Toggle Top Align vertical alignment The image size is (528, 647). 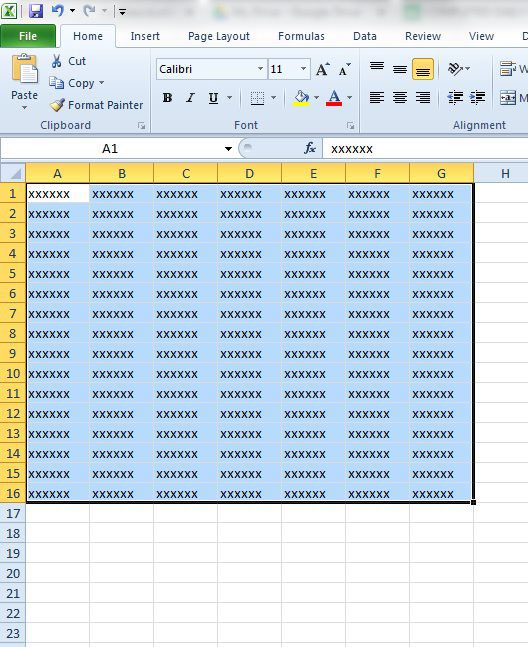coord(377,68)
